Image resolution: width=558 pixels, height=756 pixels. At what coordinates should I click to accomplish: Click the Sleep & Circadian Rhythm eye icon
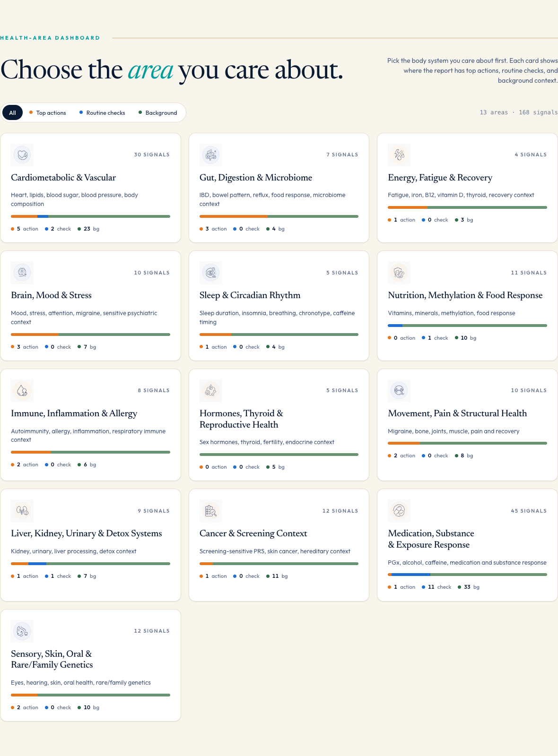(211, 273)
